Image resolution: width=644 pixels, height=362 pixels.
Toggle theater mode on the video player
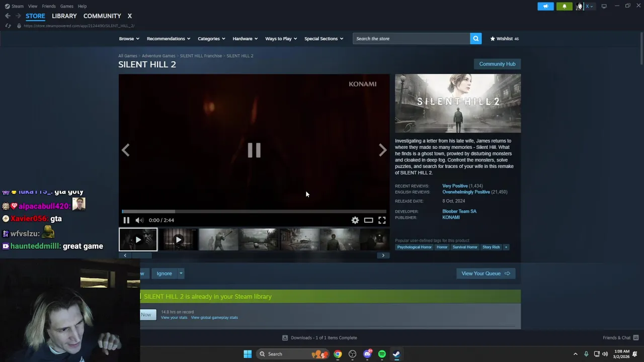click(x=368, y=220)
